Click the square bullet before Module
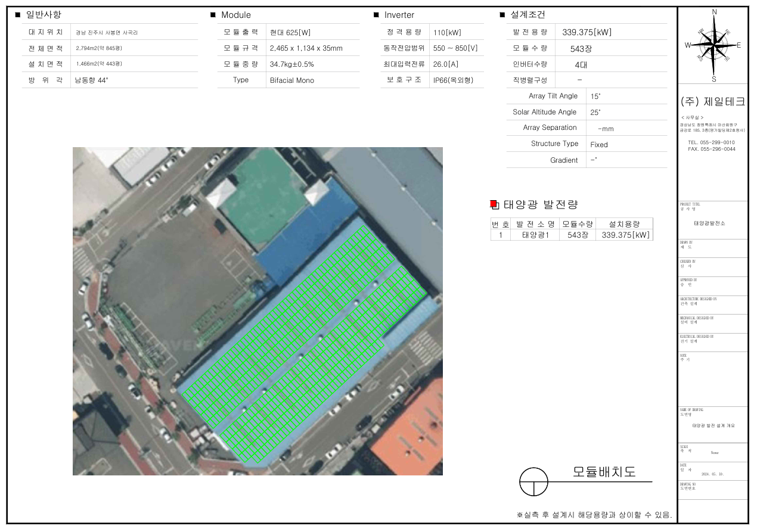 (213, 15)
